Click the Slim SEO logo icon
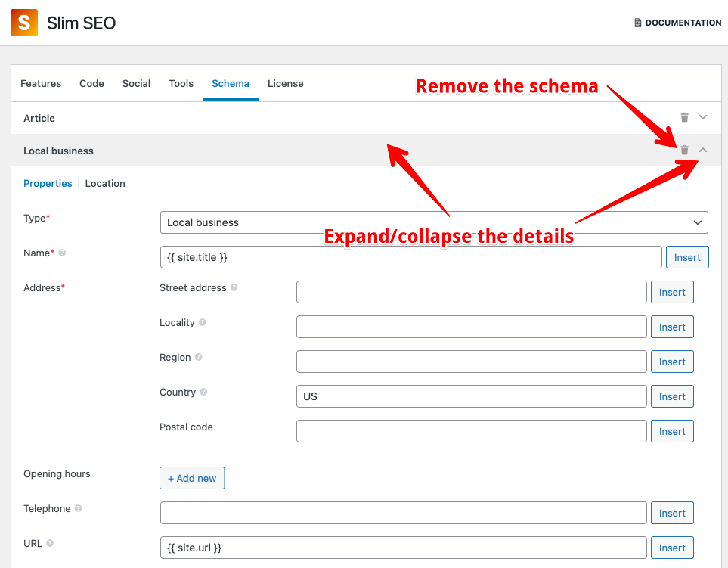Image resolution: width=728 pixels, height=568 pixels. (x=23, y=23)
